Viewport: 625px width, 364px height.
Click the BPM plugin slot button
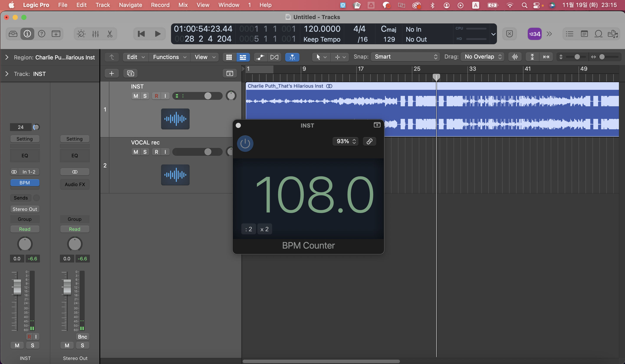click(x=25, y=183)
